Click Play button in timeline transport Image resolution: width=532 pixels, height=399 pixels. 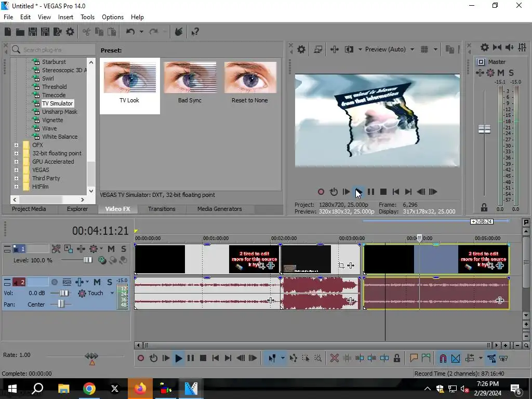point(179,358)
